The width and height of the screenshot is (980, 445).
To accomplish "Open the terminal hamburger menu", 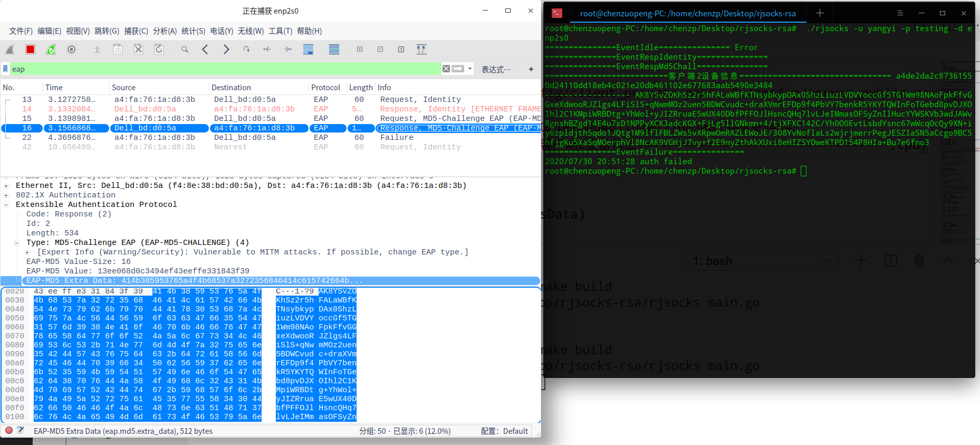I will [x=900, y=13].
